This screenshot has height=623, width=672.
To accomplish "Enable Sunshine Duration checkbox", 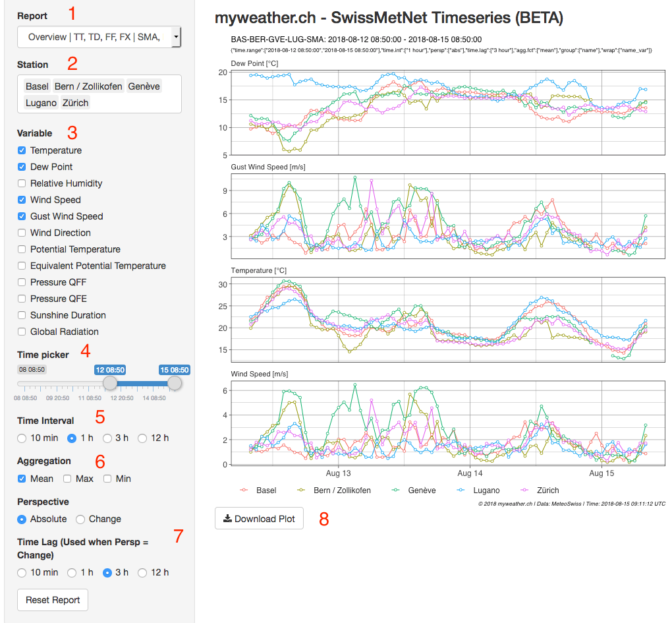I will tap(22, 315).
